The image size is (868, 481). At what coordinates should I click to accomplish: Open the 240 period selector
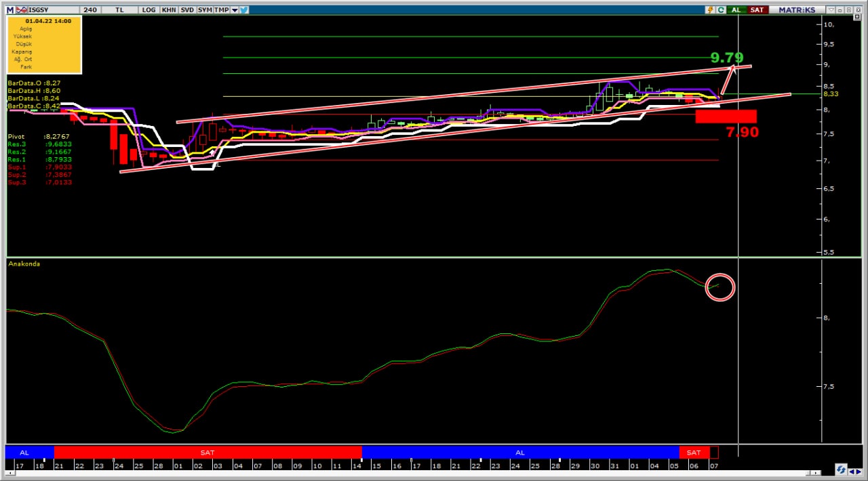coord(90,9)
